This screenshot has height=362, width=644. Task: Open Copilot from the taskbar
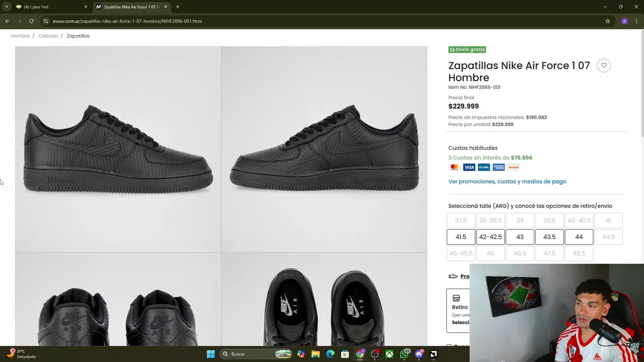pos(301,354)
